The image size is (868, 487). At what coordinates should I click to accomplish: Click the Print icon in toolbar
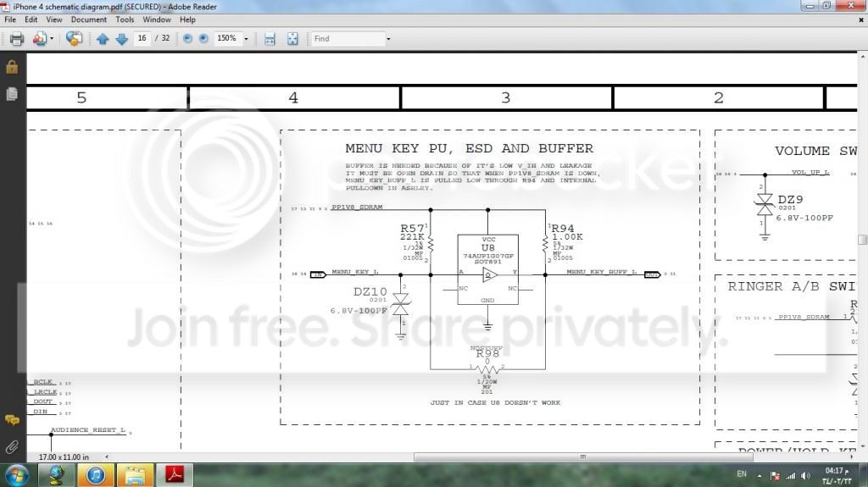pyautogui.click(x=15, y=39)
